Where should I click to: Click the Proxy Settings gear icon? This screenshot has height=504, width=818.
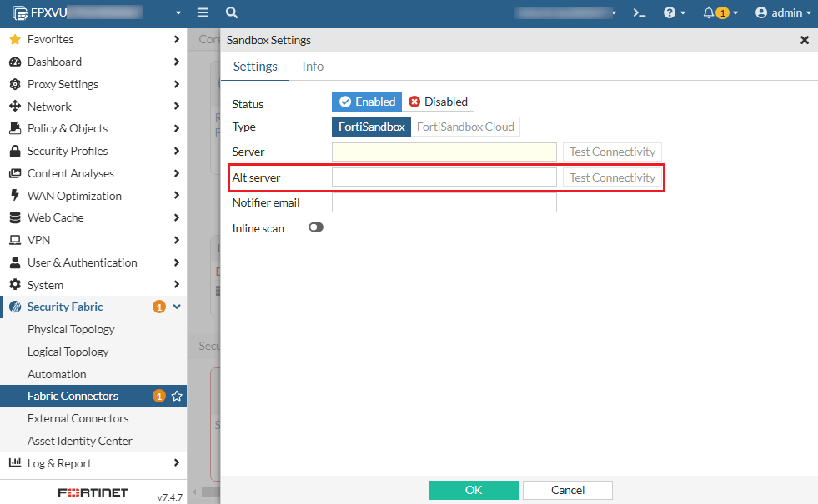point(15,84)
